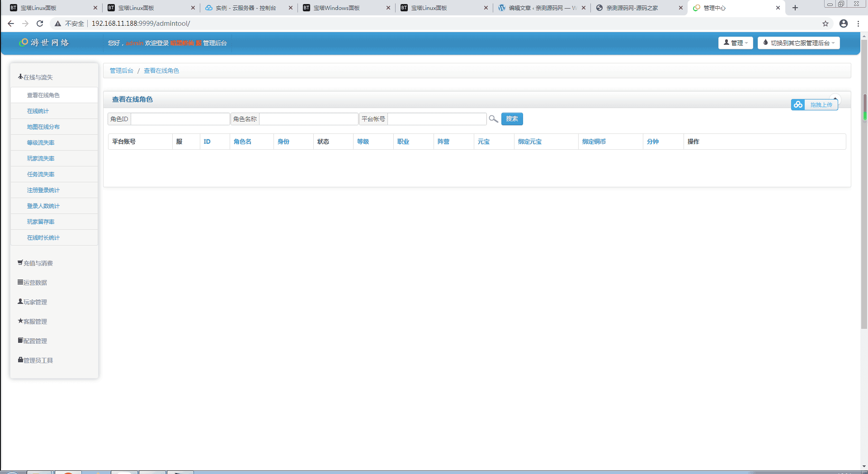Focus the 平台帐号 input field
868x474 pixels.
click(x=437, y=119)
